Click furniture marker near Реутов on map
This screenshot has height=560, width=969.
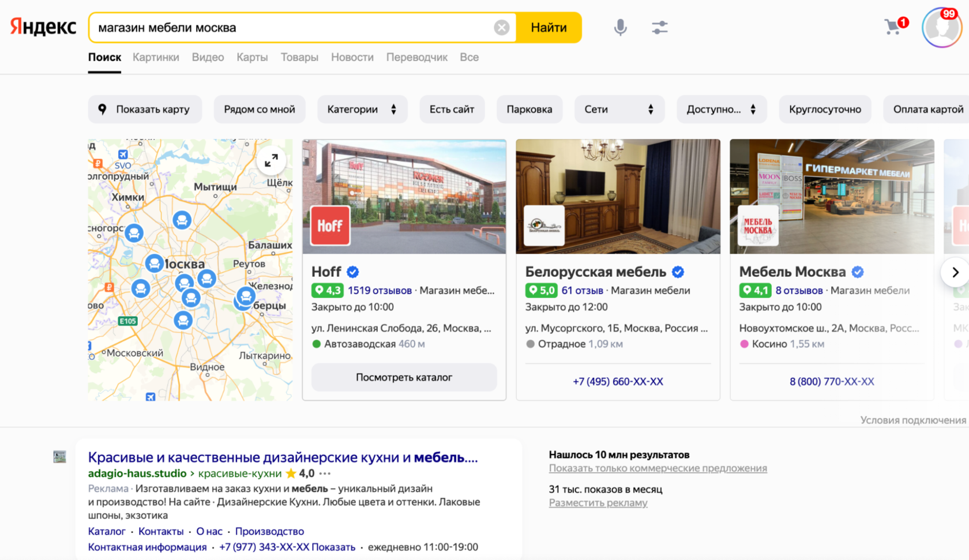pos(206,279)
